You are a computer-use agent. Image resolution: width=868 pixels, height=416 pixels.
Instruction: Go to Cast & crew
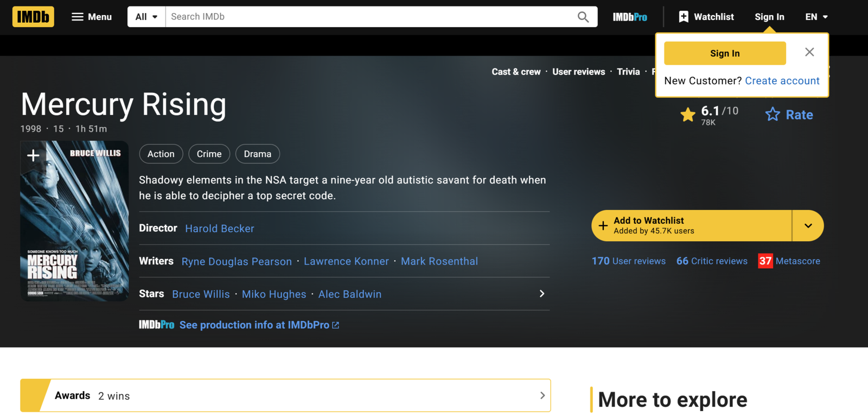coord(516,72)
